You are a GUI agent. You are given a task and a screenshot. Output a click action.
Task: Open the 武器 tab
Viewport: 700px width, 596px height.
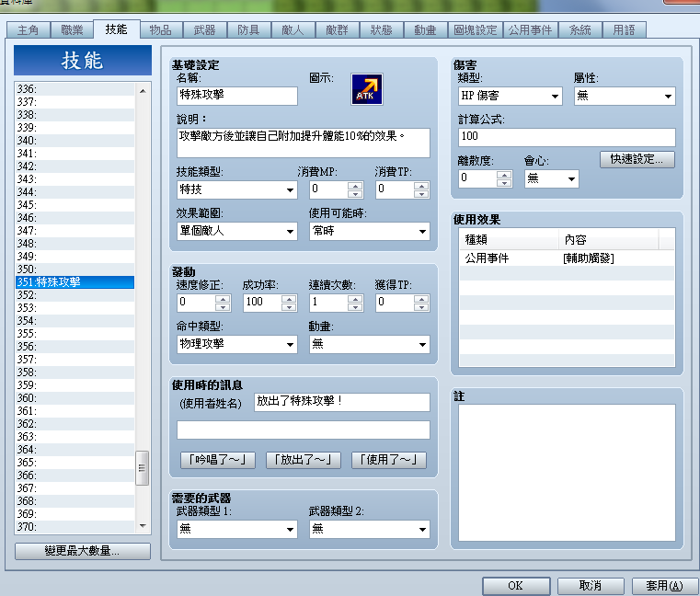[x=204, y=30]
